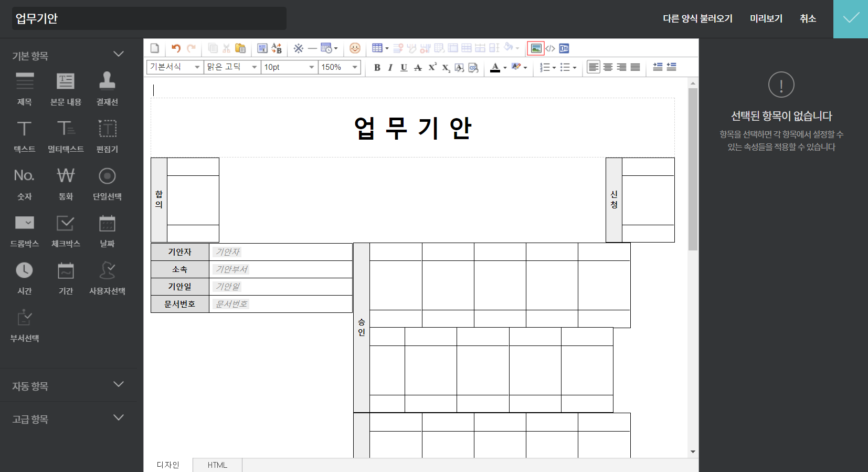Switch to the 디자인 tab

tap(168, 465)
